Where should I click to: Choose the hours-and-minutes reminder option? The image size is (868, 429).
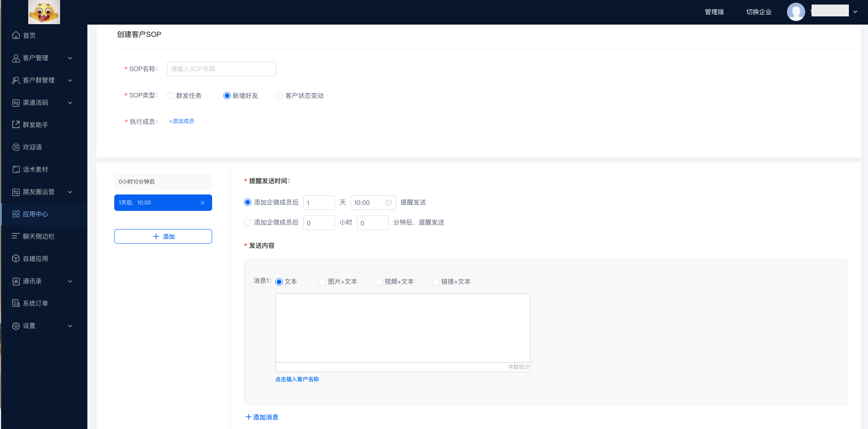[248, 222]
